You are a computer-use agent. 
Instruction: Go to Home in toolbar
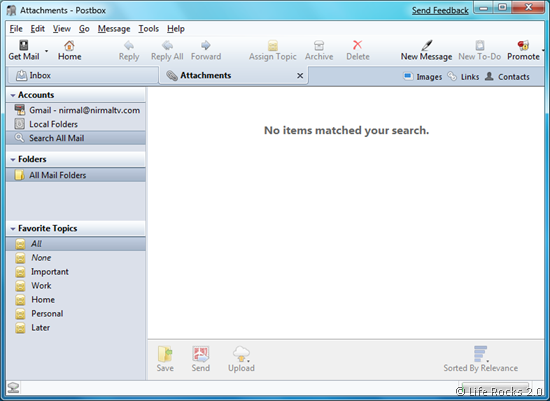click(x=69, y=51)
